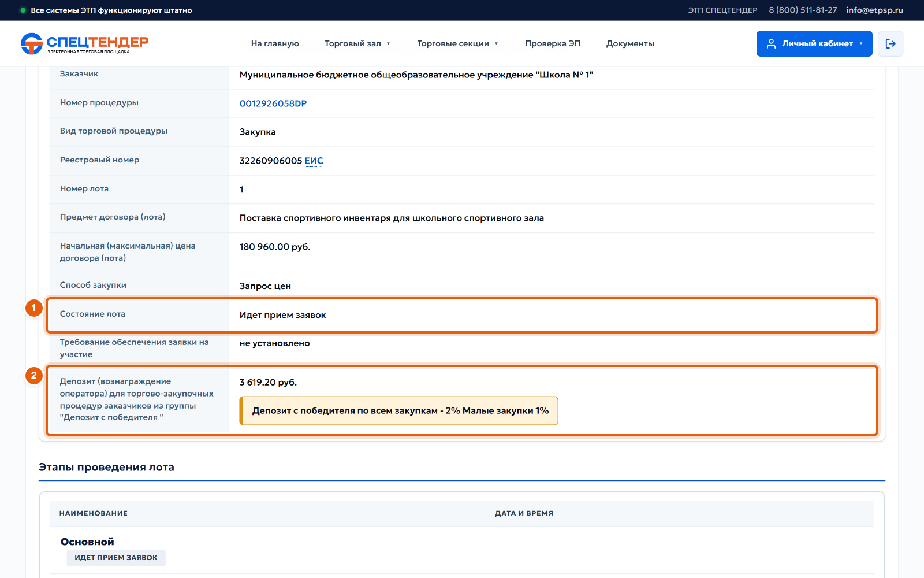Viewport: 924px width, 578px height.
Task: Follow the ЕИС link
Action: pos(314,161)
